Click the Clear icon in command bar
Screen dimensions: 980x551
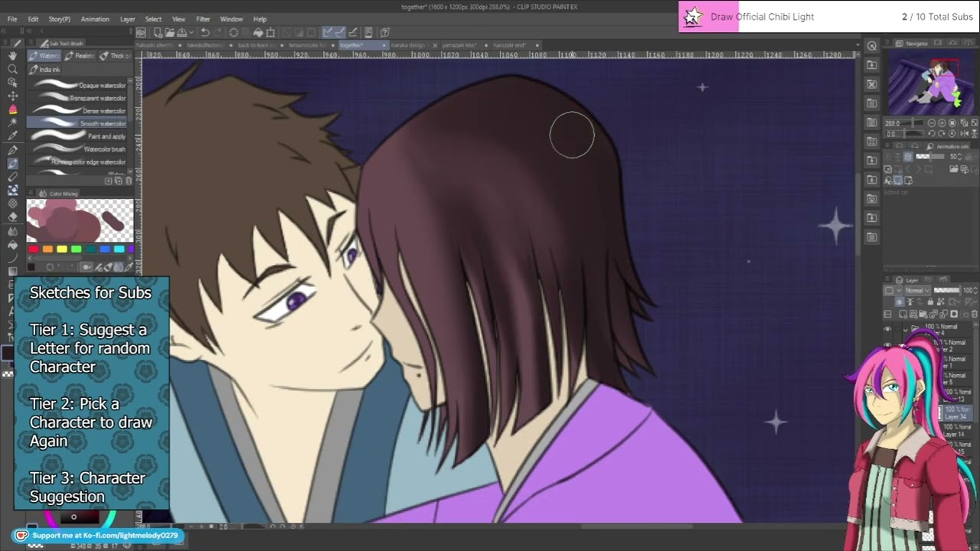pyautogui.click(x=234, y=32)
